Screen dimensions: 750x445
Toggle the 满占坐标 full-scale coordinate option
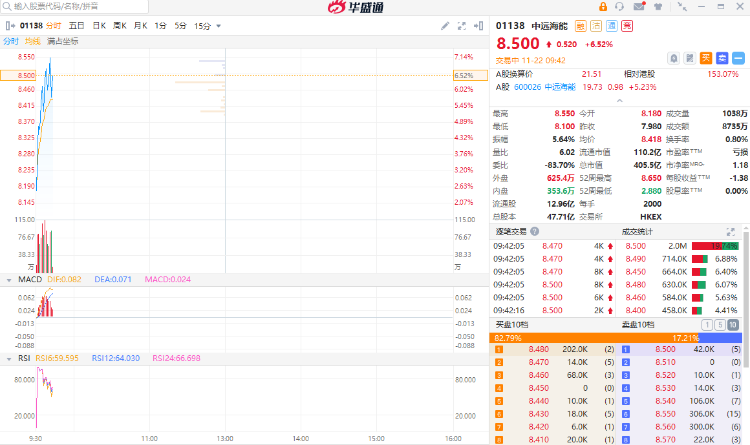coord(62,41)
